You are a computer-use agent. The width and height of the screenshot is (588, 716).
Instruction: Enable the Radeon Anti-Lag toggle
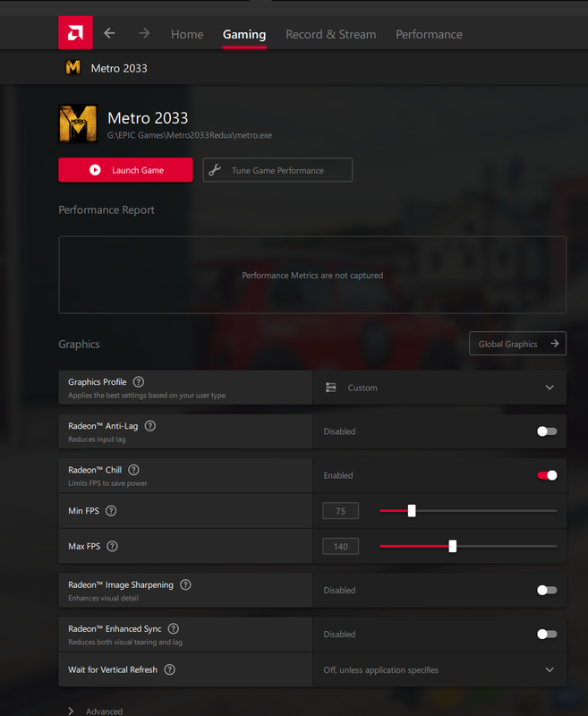point(547,431)
